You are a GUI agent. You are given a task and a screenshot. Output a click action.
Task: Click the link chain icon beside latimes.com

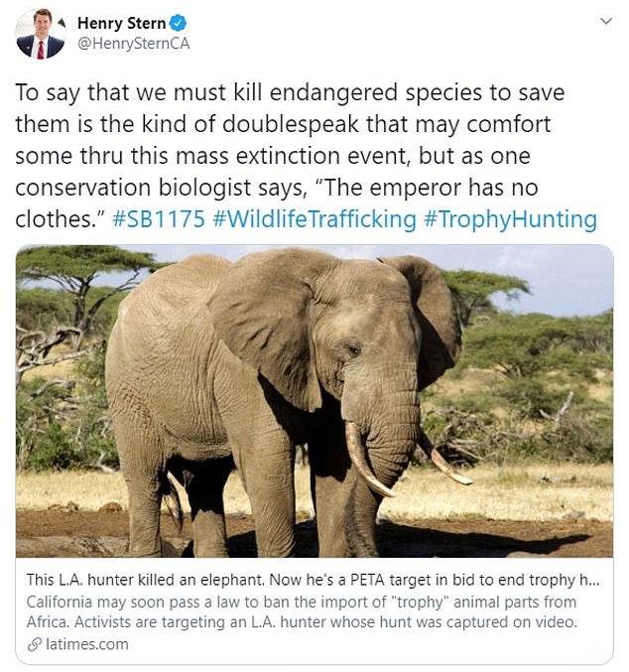pos(39,644)
